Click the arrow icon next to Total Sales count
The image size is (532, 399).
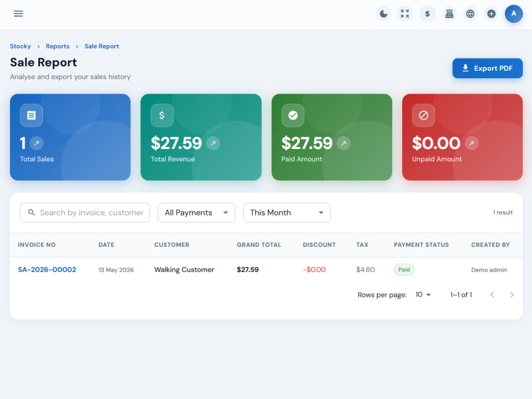pos(37,143)
